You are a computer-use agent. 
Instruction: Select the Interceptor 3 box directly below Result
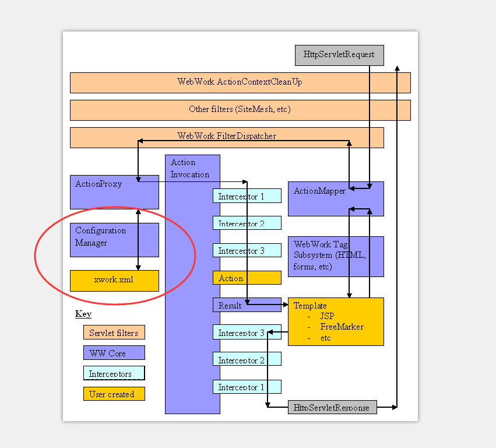pos(247,332)
